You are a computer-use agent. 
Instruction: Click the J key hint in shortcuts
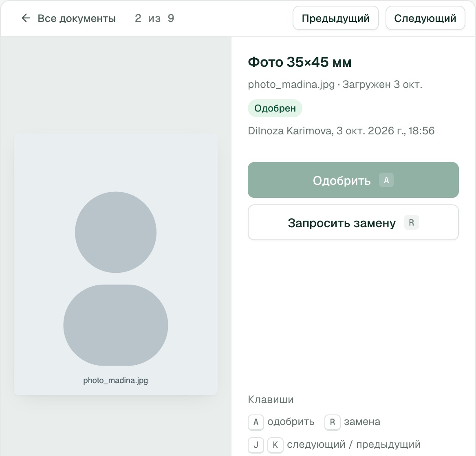pos(256,445)
